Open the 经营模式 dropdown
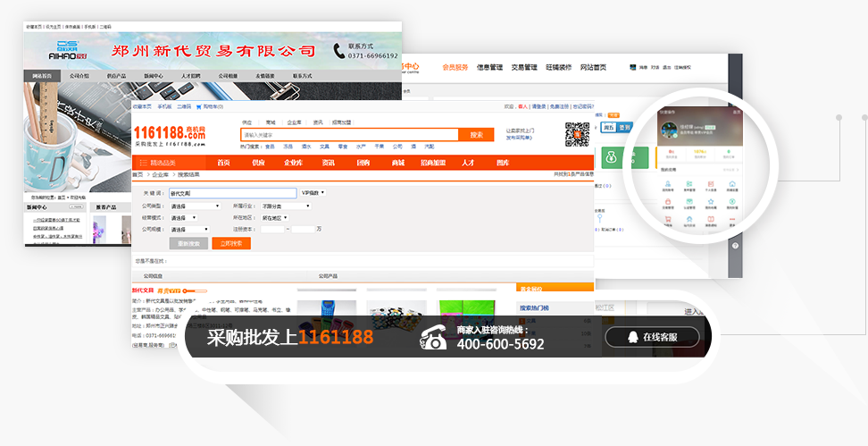Image resolution: width=868 pixels, height=446 pixels. (183, 218)
